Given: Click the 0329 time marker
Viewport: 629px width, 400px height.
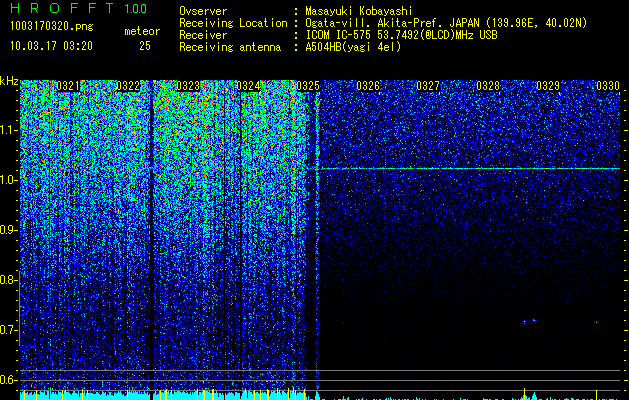Looking at the screenshot, I should coord(548,86).
